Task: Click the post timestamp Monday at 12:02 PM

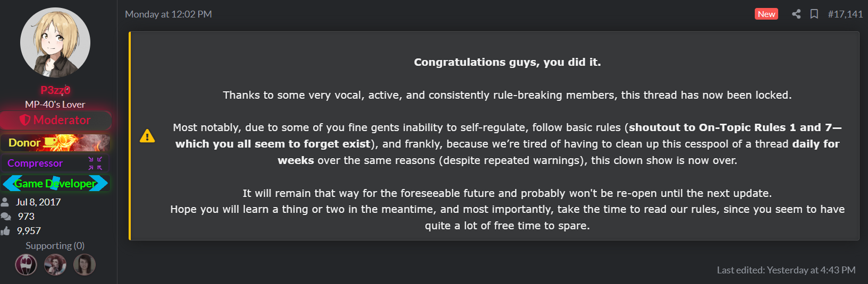Action: [168, 14]
